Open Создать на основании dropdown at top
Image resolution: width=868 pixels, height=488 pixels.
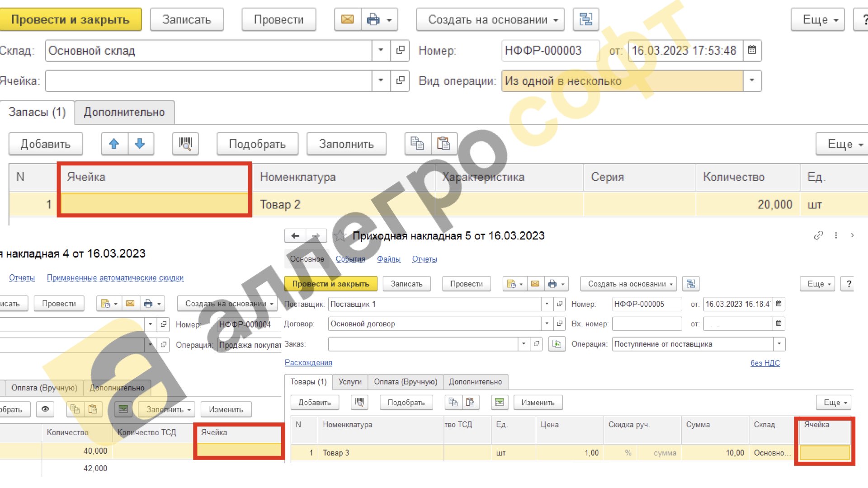point(490,19)
